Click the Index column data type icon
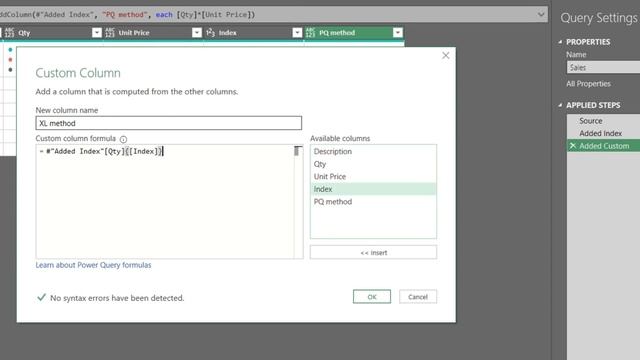Screen dimensions: 640x360 pos(210,33)
